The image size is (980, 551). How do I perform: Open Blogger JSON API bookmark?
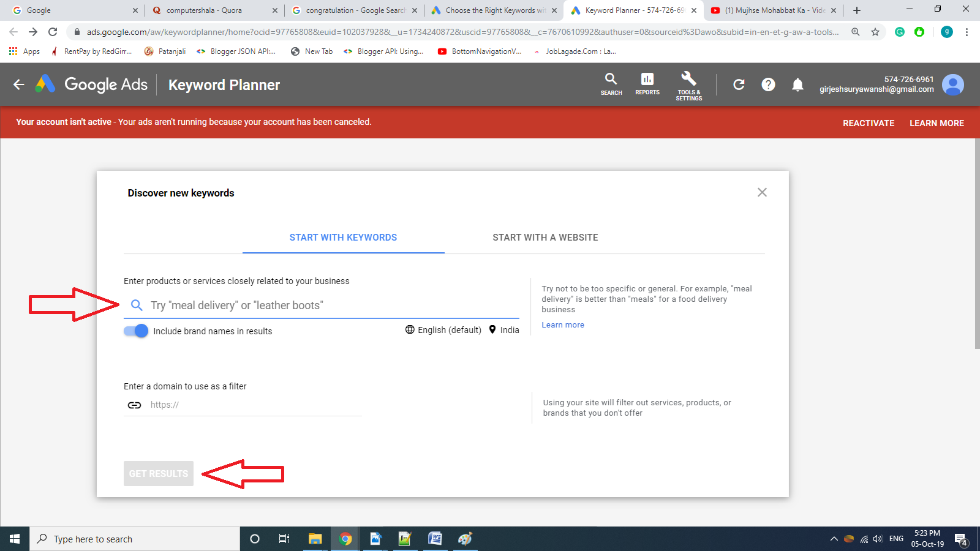tap(236, 51)
